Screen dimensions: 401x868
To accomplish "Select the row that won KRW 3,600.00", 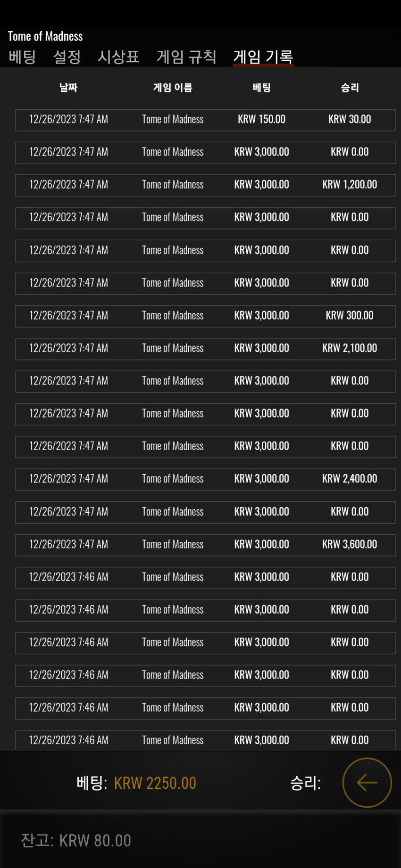I will (x=205, y=545).
